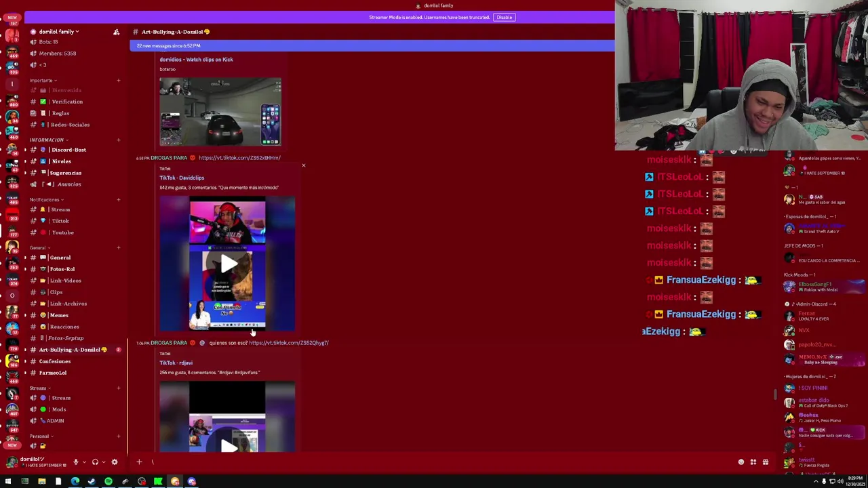The height and width of the screenshot is (488, 868).
Task: Jump to the 22 new messages bar
Action: (372, 45)
